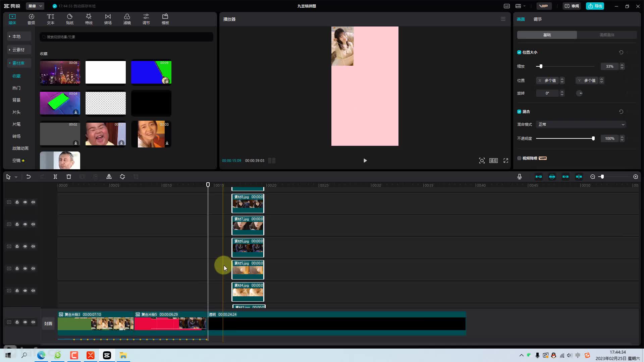The height and width of the screenshot is (362, 644).
Task: Reset 混合 settings with reset arrow
Action: point(621,112)
